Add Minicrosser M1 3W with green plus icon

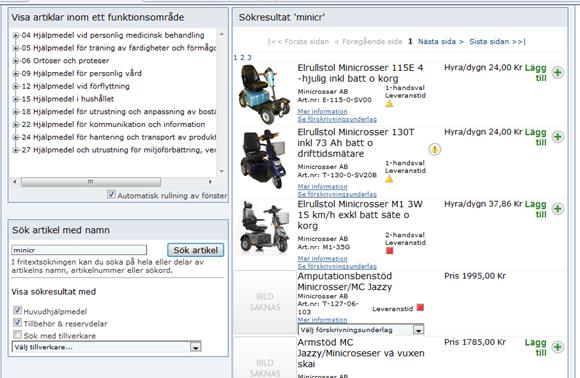(557, 209)
